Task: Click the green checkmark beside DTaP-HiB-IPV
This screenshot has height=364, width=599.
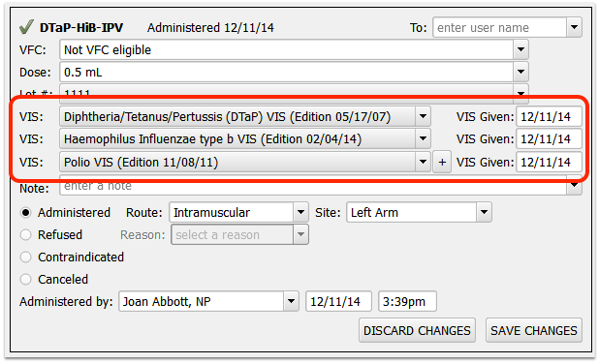Action: (26, 27)
